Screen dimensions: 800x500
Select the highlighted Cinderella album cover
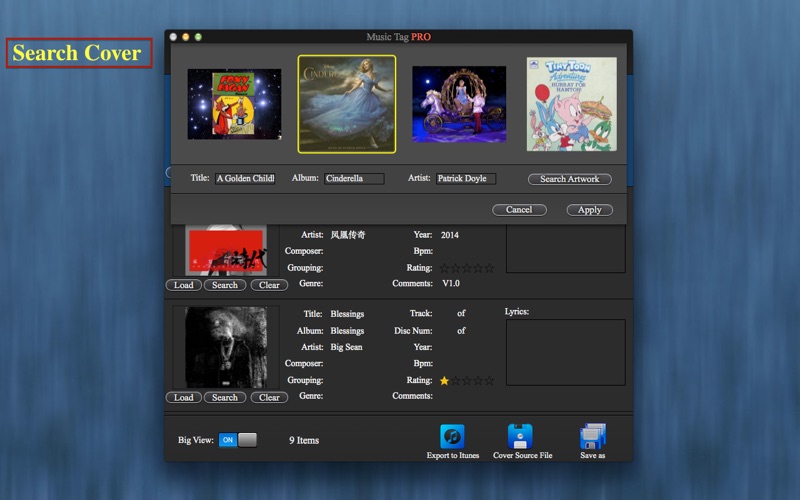click(347, 104)
